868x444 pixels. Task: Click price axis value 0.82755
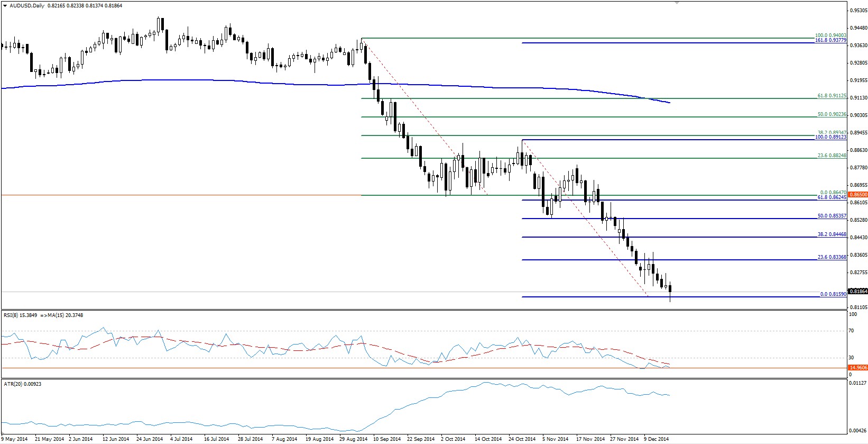859,273
